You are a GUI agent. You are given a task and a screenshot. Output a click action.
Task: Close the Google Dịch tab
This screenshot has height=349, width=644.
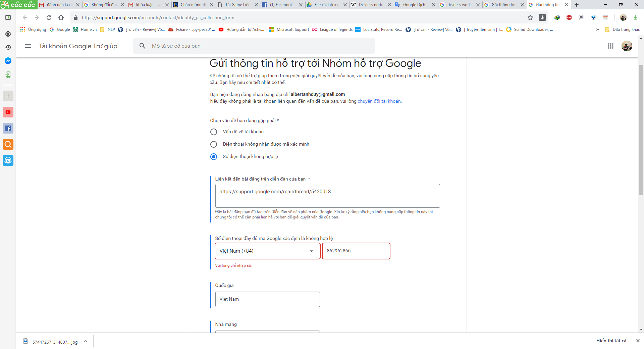coord(434,5)
